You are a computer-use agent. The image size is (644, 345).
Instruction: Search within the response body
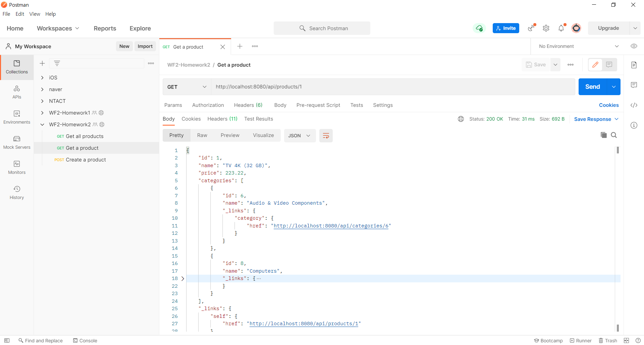[614, 135]
